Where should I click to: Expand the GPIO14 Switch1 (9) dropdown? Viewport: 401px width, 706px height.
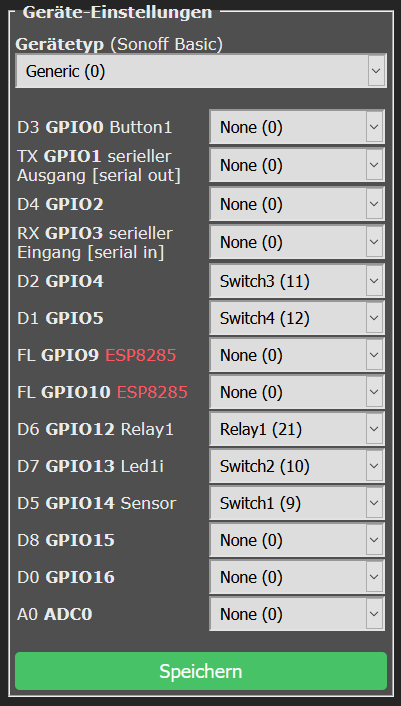297,503
